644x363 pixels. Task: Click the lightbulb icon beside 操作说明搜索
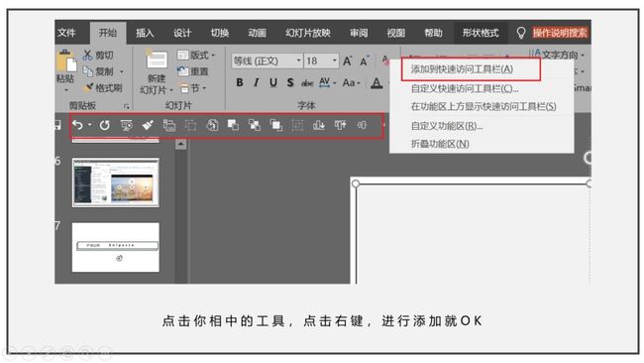coord(521,33)
